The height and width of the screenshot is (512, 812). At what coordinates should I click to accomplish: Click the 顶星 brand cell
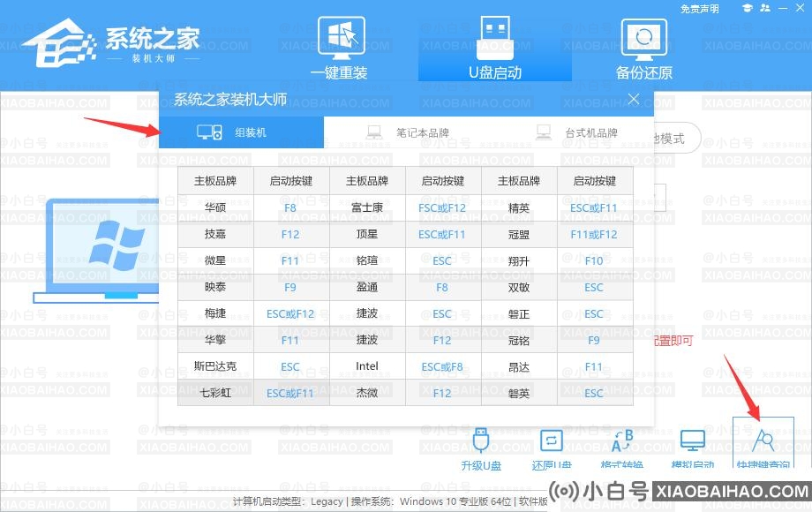[x=367, y=235]
